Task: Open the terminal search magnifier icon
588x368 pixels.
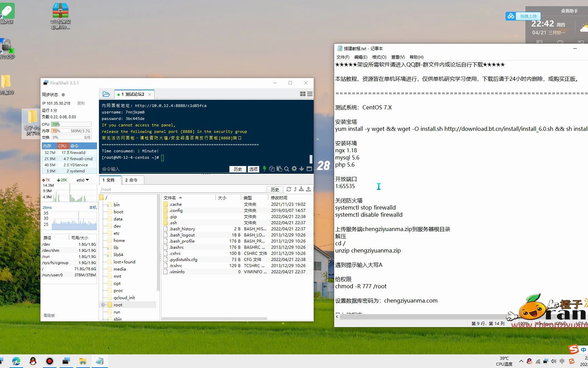Action: (287, 169)
